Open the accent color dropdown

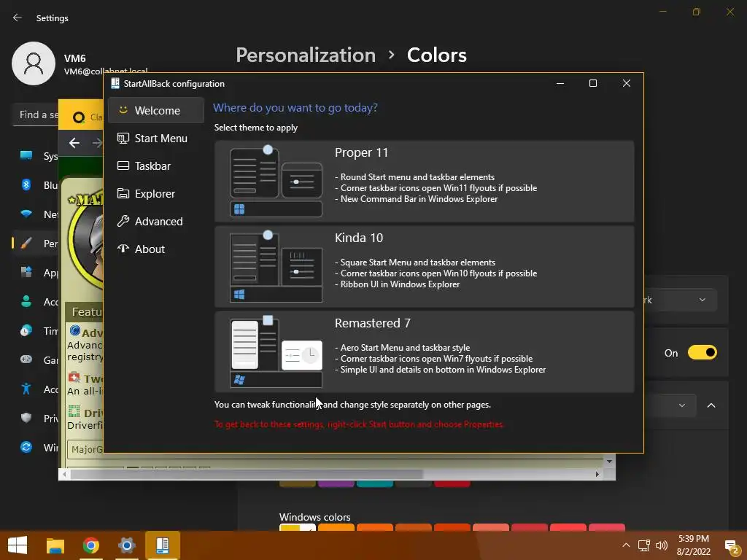pos(670,405)
